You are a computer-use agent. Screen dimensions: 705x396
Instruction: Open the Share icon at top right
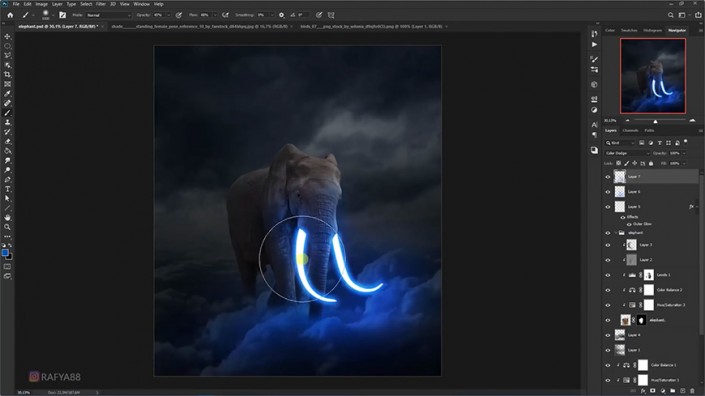pyautogui.click(x=698, y=15)
